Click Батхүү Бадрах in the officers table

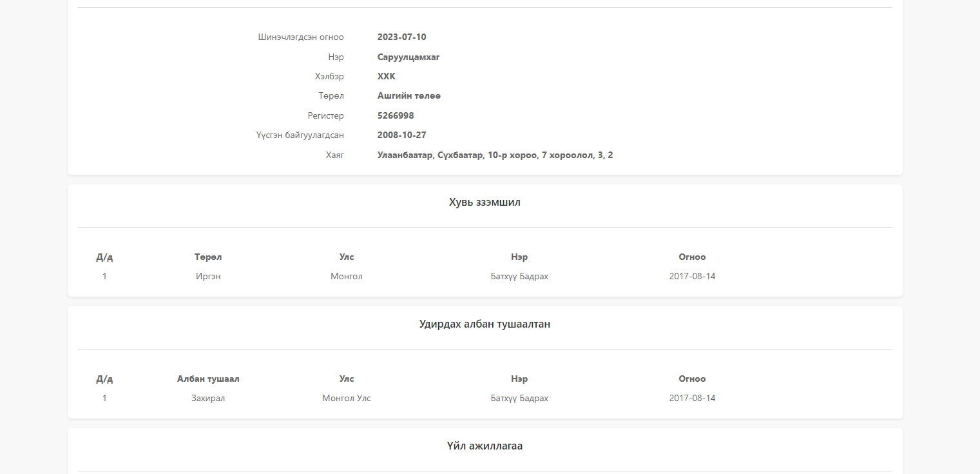[519, 399]
